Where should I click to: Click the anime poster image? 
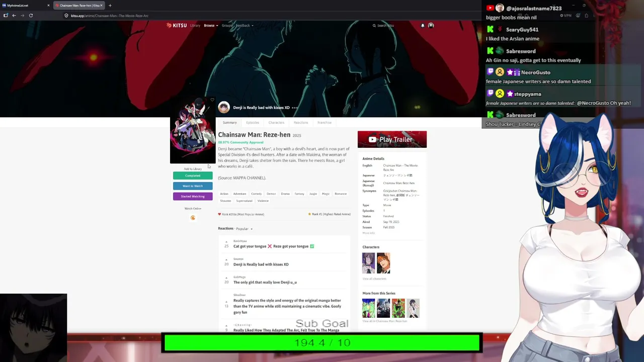pyautogui.click(x=193, y=131)
